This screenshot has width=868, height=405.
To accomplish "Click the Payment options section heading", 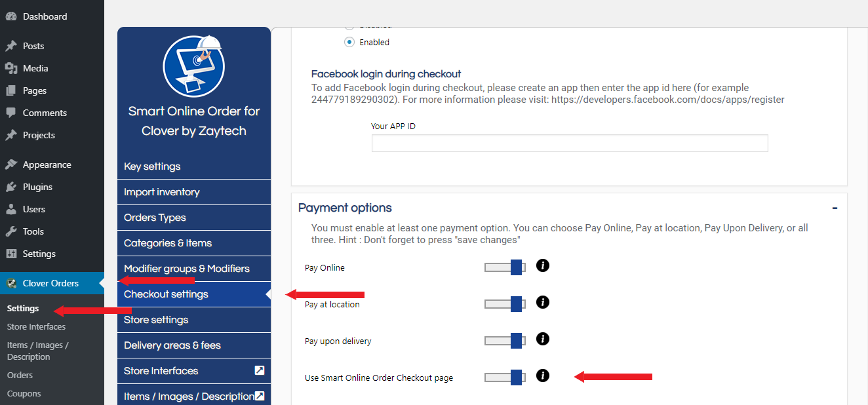I will click(x=345, y=208).
